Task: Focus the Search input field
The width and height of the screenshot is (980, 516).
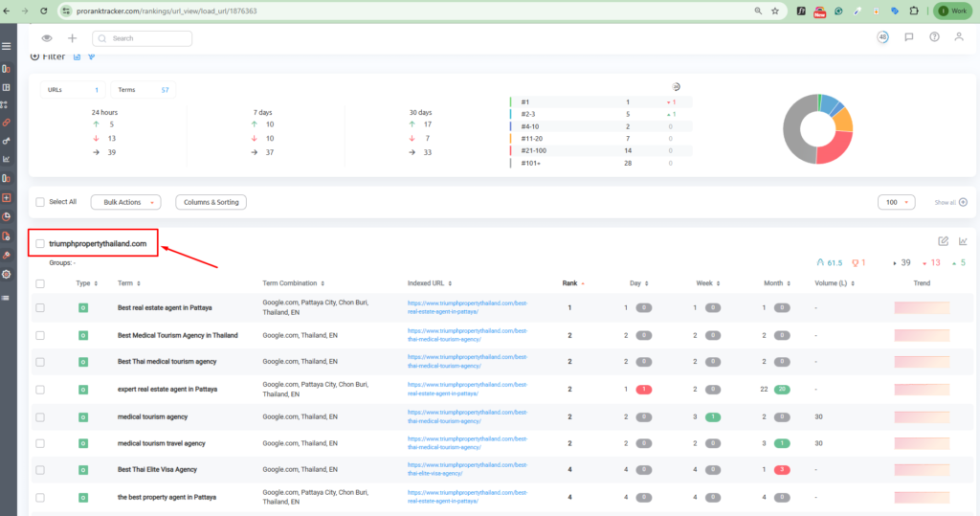Action: point(142,38)
